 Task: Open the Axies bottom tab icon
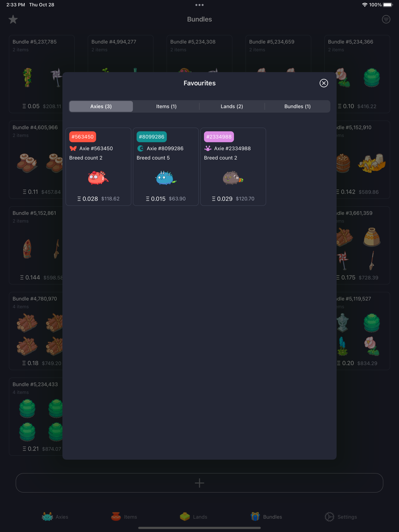pyautogui.click(x=47, y=516)
